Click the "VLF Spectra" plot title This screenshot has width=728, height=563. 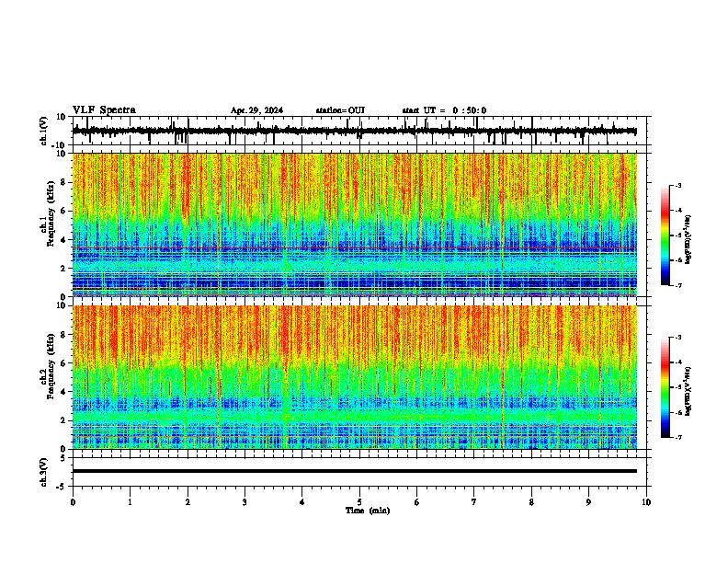[x=104, y=110]
